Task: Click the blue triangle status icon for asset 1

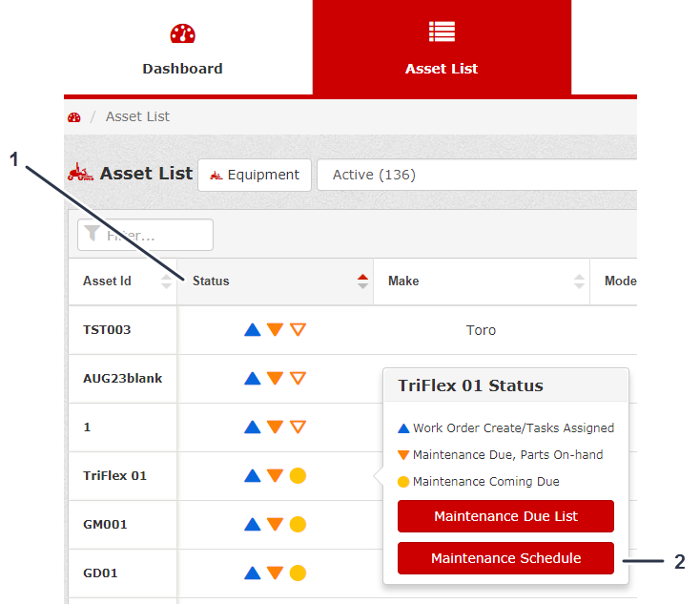Action: 253,427
